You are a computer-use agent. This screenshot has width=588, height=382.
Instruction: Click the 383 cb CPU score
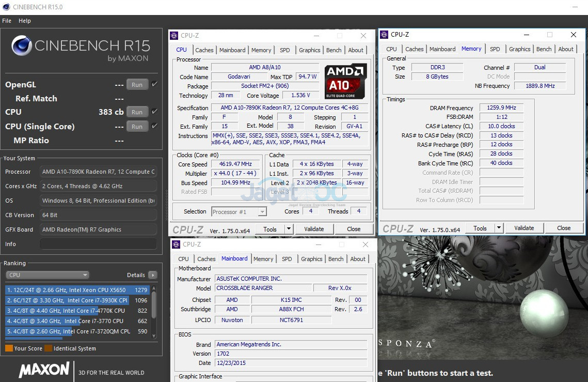(111, 112)
